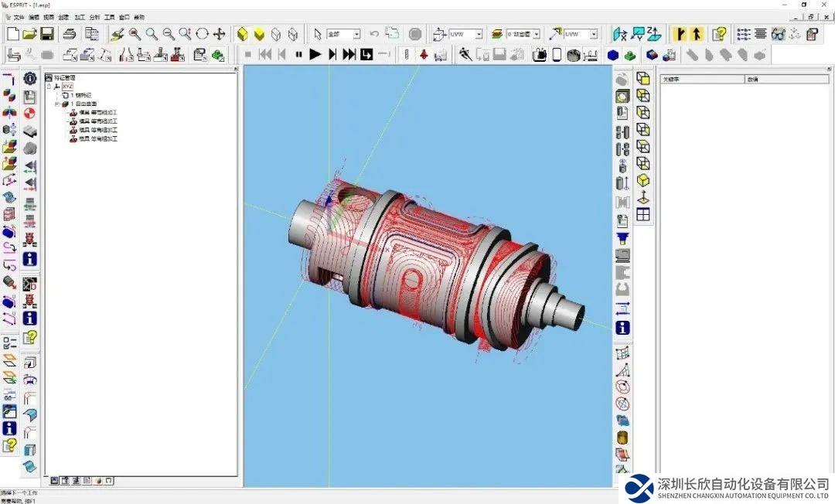Open the 加工 (Machining) menu
Image resolution: width=835 pixels, height=504 pixels.
80,17
